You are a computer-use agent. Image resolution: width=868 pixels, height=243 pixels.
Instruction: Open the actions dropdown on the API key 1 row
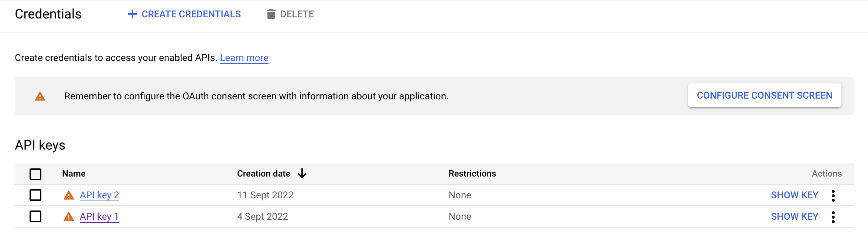pos(833,217)
